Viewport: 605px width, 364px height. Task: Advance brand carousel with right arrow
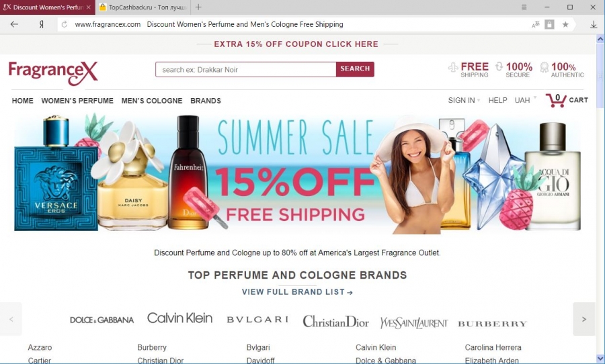tap(583, 319)
